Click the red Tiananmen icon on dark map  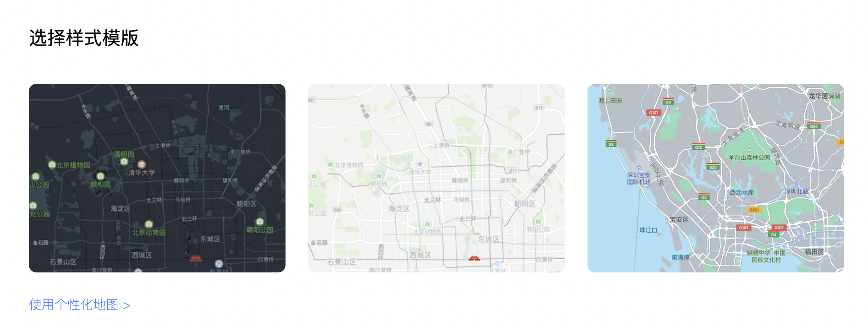(x=196, y=259)
